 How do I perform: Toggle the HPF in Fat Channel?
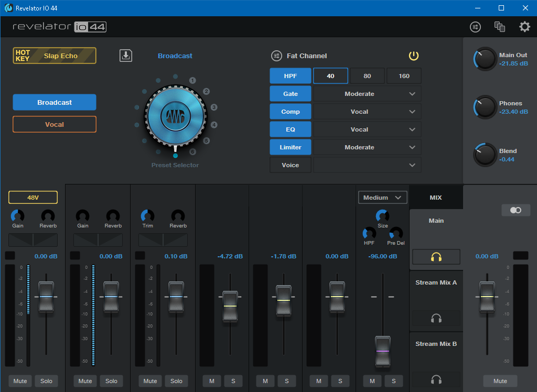pyautogui.click(x=291, y=76)
